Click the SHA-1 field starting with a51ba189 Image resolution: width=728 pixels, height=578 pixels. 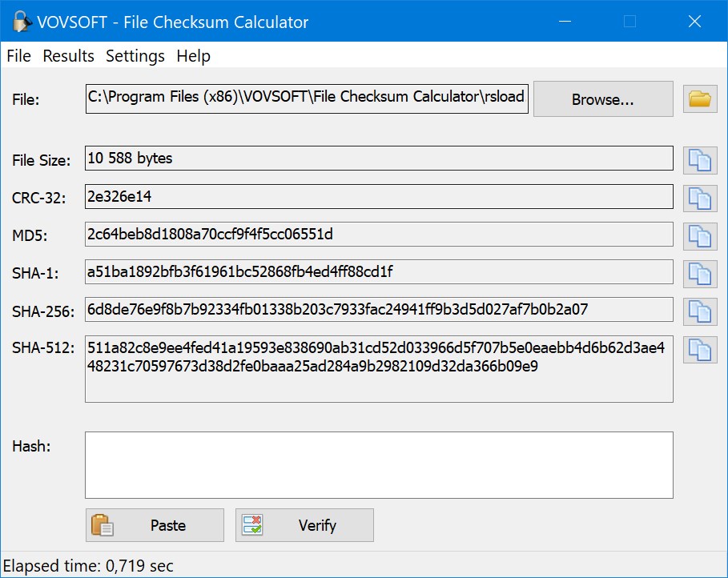point(379,271)
